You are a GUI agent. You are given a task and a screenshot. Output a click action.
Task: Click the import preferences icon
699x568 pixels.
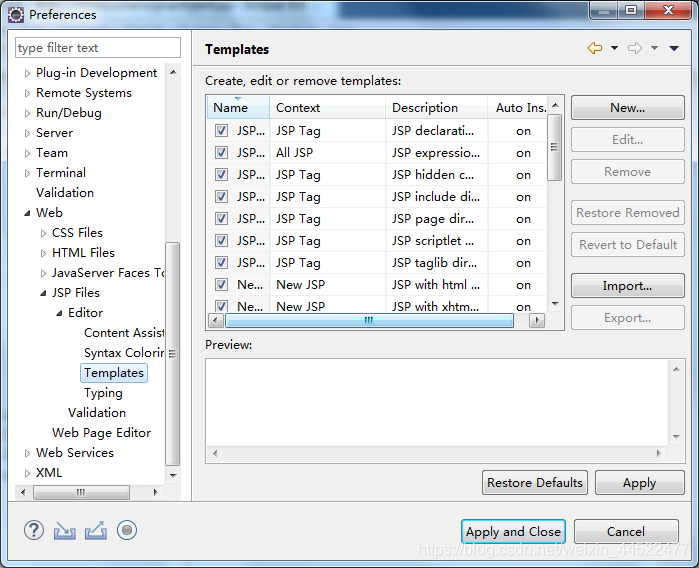65,531
